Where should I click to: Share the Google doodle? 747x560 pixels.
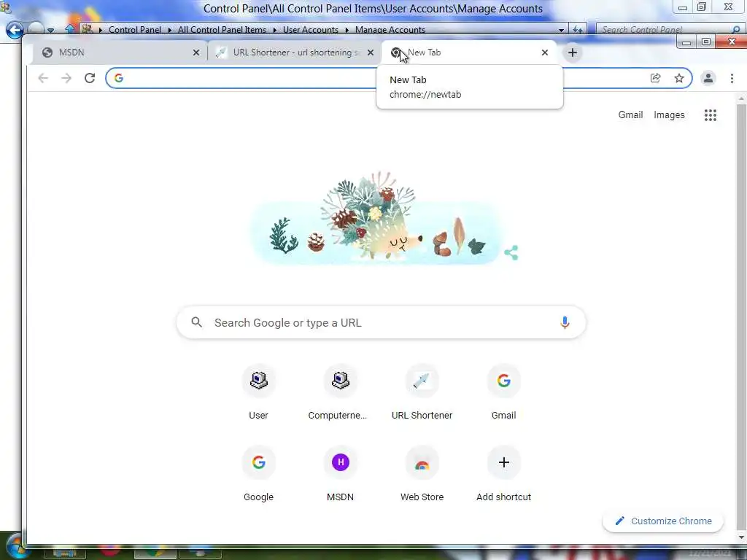tap(511, 252)
